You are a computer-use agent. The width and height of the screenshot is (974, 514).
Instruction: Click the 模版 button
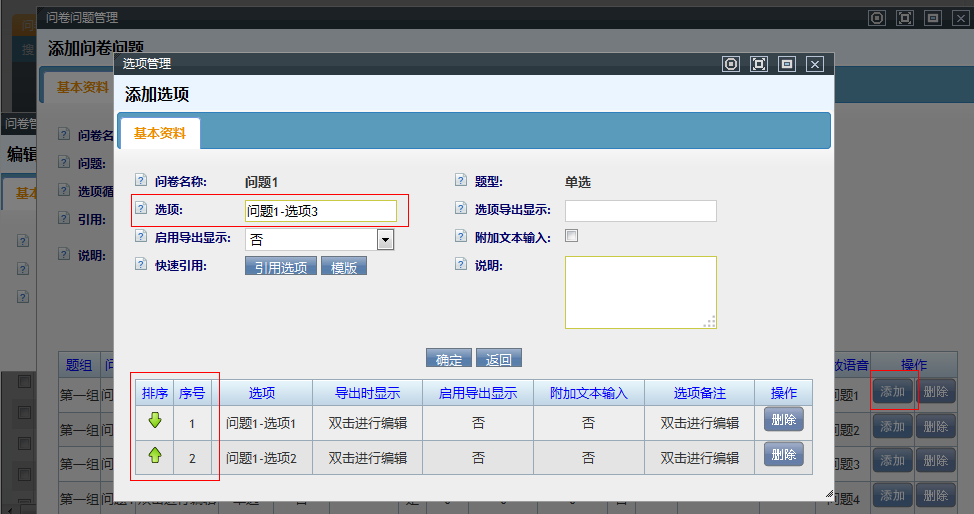coord(344,267)
